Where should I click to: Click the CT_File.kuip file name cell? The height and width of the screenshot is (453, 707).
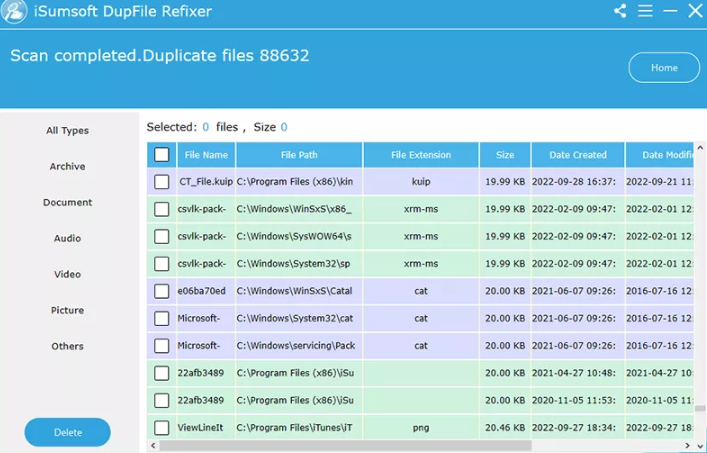coord(206,182)
